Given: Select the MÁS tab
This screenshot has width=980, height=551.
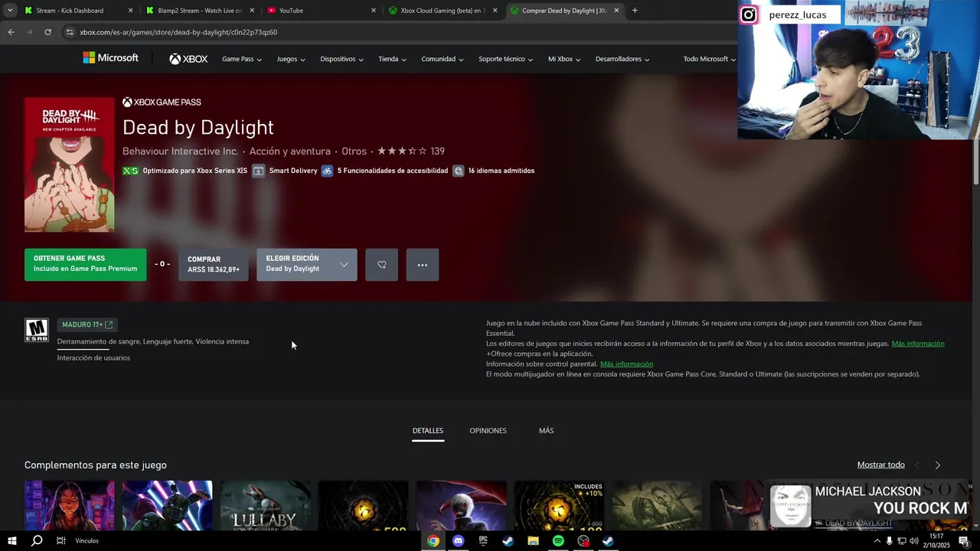Looking at the screenshot, I should pos(546,431).
